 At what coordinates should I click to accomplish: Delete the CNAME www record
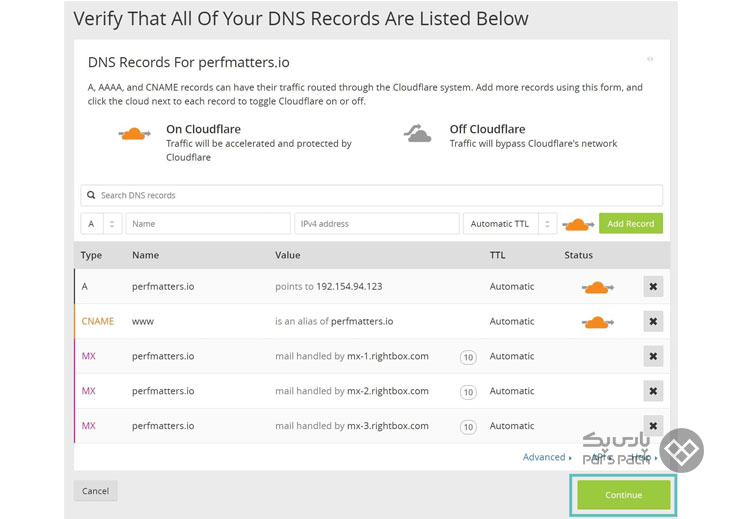[653, 321]
